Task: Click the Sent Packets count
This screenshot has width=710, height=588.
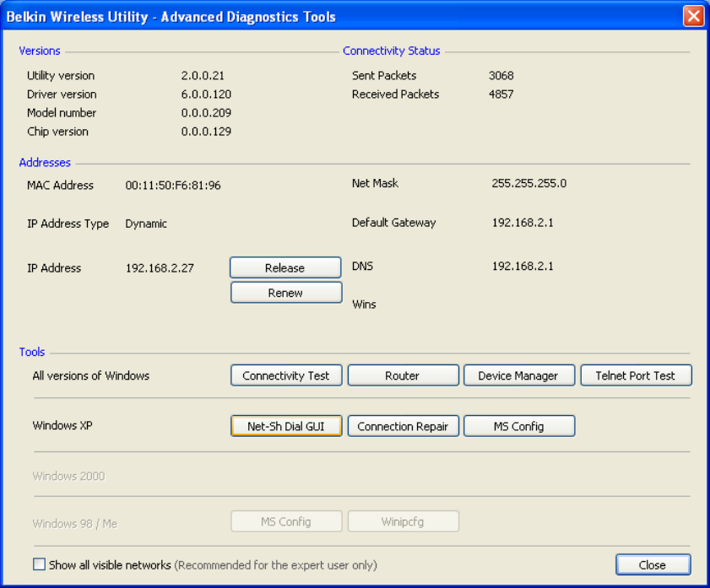Action: point(501,76)
